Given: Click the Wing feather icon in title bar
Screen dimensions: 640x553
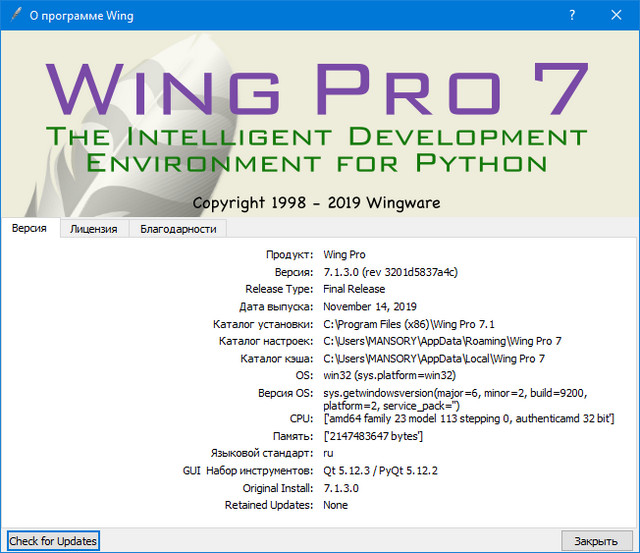Looking at the screenshot, I should coord(16,15).
